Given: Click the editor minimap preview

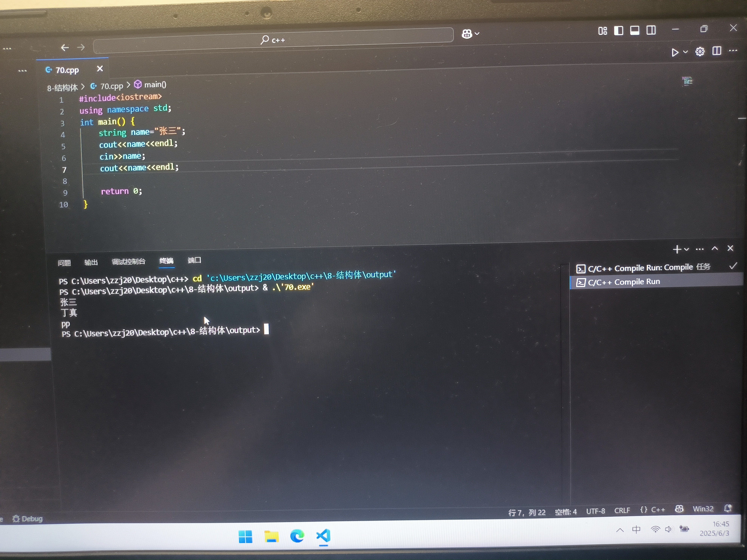Looking at the screenshot, I should (687, 81).
